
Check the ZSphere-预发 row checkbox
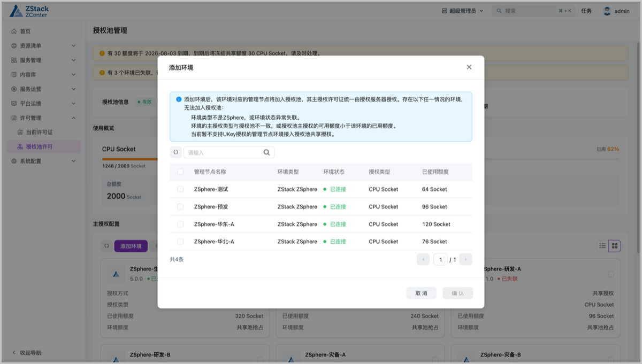coord(180,207)
